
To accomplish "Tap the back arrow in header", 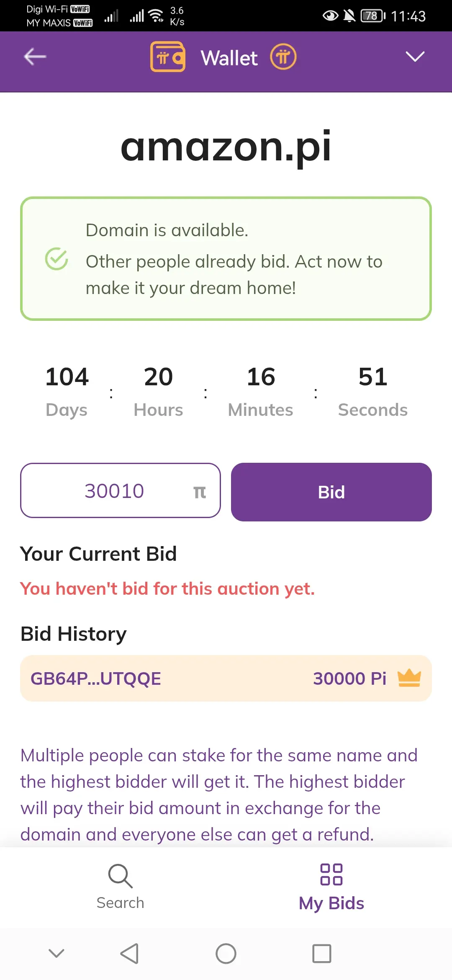I will click(x=35, y=57).
